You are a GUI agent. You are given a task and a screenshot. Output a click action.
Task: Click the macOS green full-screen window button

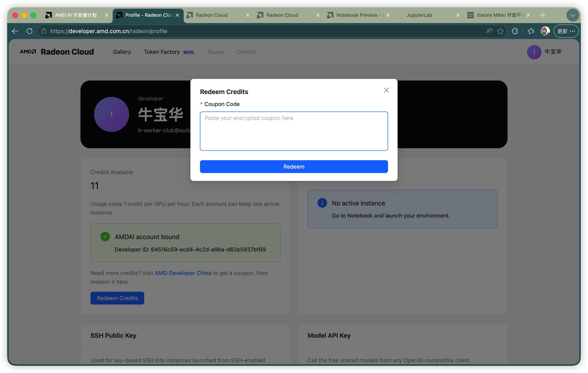tap(33, 15)
